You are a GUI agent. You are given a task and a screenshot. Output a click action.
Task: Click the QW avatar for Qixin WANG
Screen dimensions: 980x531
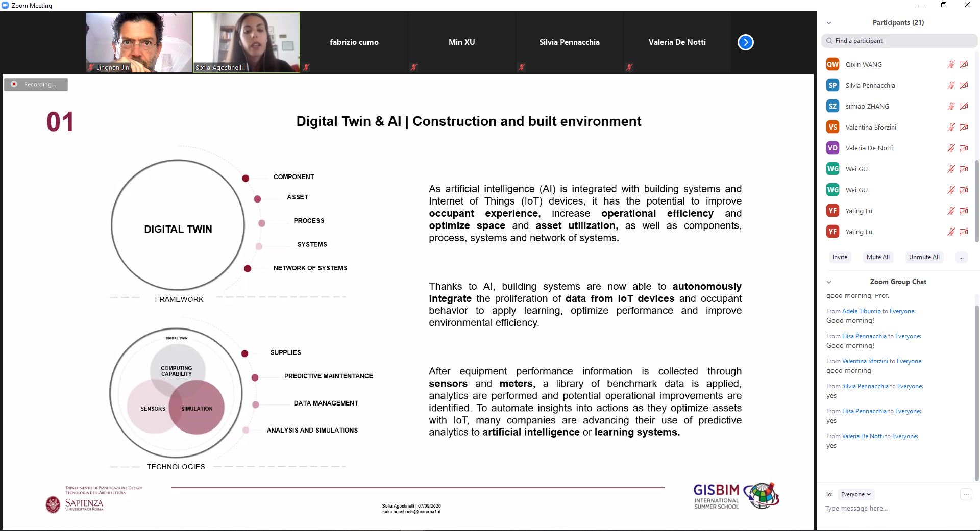tap(832, 64)
